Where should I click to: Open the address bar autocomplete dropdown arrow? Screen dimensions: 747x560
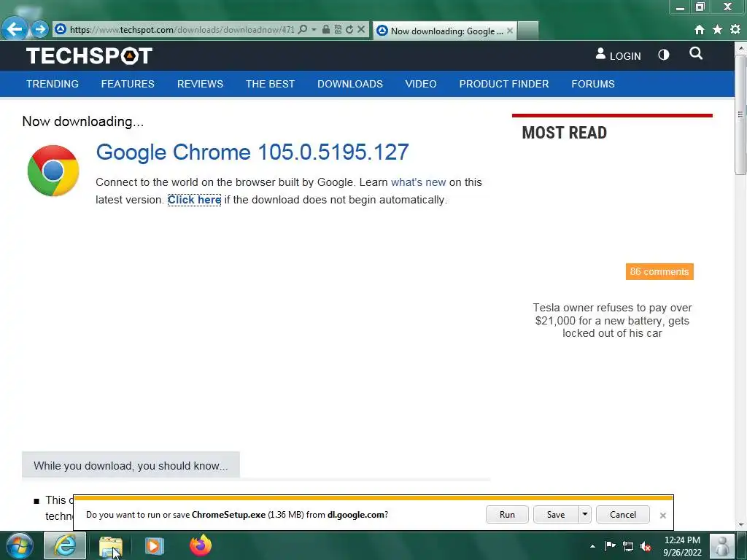[314, 29]
